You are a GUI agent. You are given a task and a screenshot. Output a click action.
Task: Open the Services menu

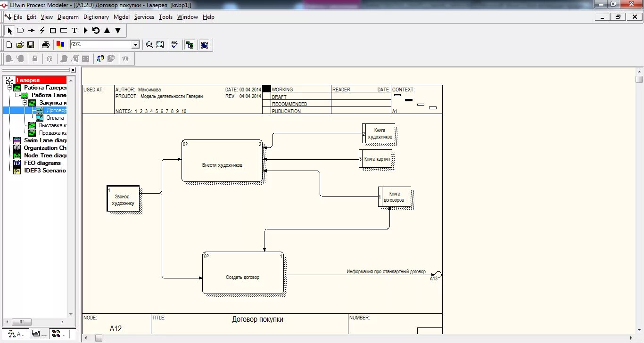(144, 17)
